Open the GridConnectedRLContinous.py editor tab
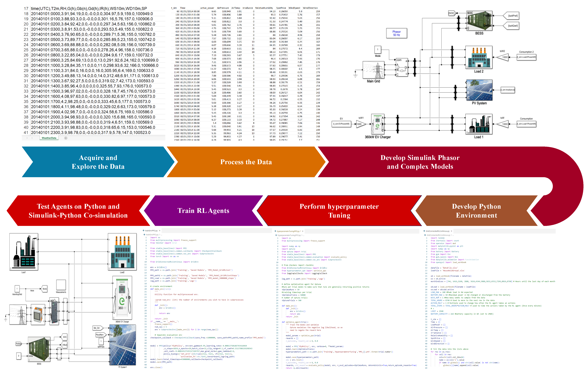 click(x=437, y=231)
